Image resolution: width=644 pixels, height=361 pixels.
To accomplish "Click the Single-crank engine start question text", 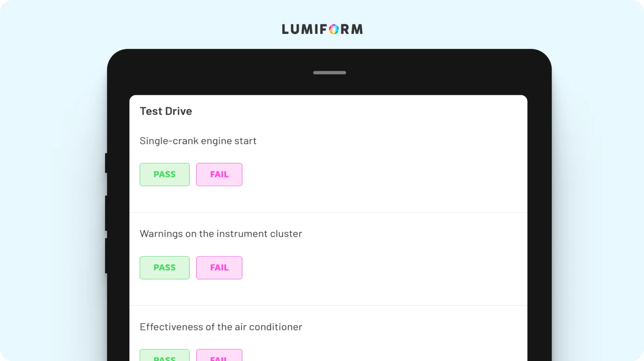I will click(x=198, y=141).
